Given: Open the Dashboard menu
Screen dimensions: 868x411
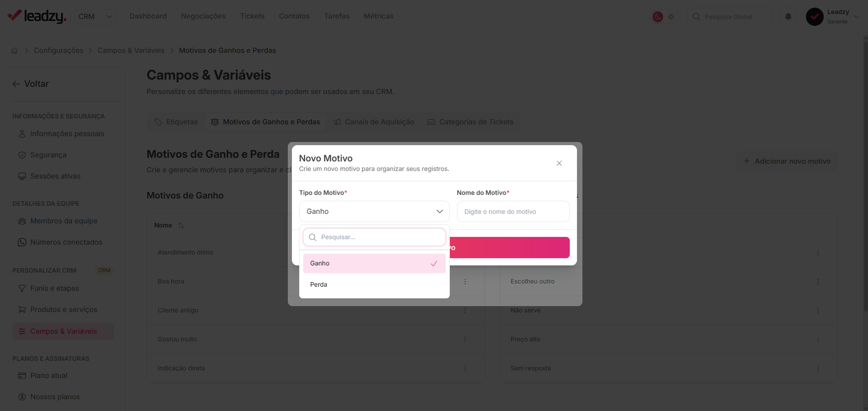Looking at the screenshot, I should tap(148, 16).
